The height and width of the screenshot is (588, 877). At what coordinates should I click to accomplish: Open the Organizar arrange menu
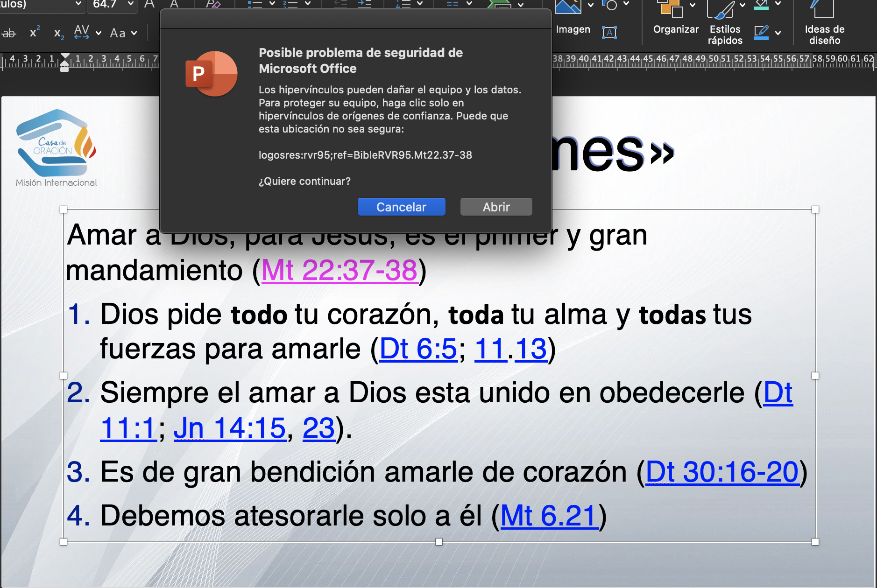(676, 18)
